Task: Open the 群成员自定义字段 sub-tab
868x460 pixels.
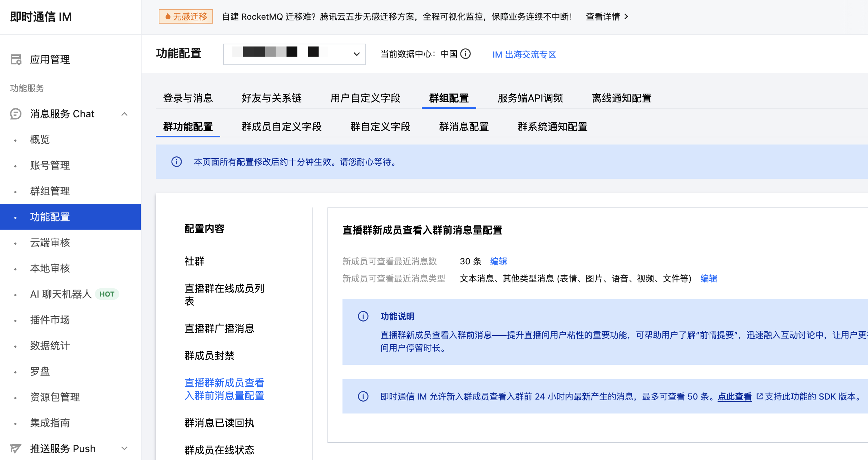Action: click(x=281, y=127)
